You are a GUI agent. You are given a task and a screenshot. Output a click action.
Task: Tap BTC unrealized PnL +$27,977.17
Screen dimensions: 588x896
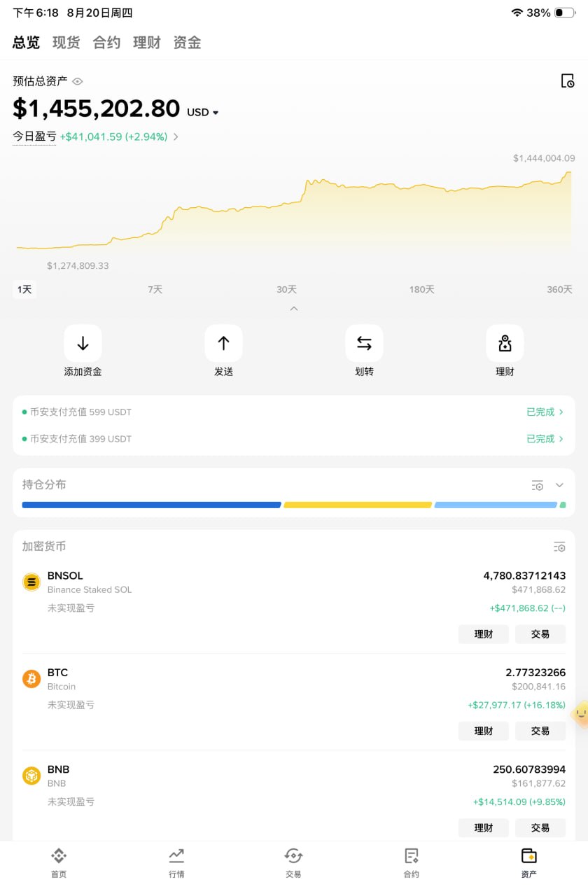pos(517,705)
